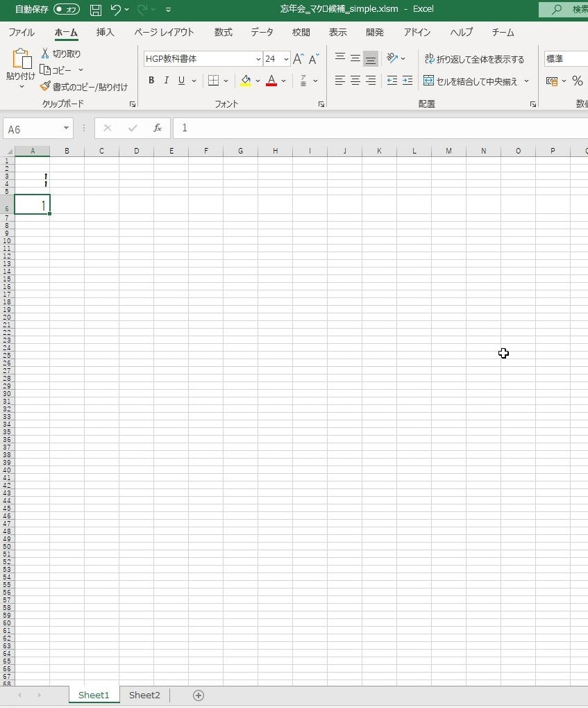Open the 表示 tab

[337, 33]
